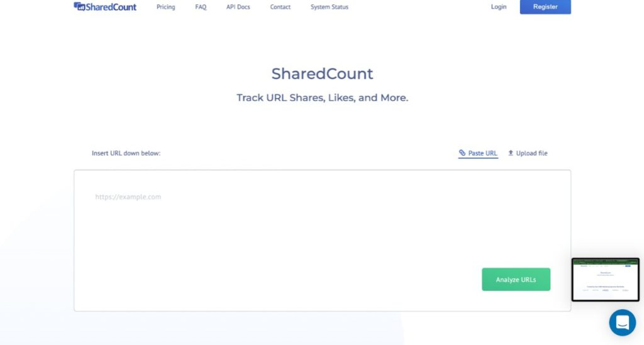Click the 'Track URL Shares, Likes, and More.' tagline
The image size is (644, 345).
click(322, 98)
